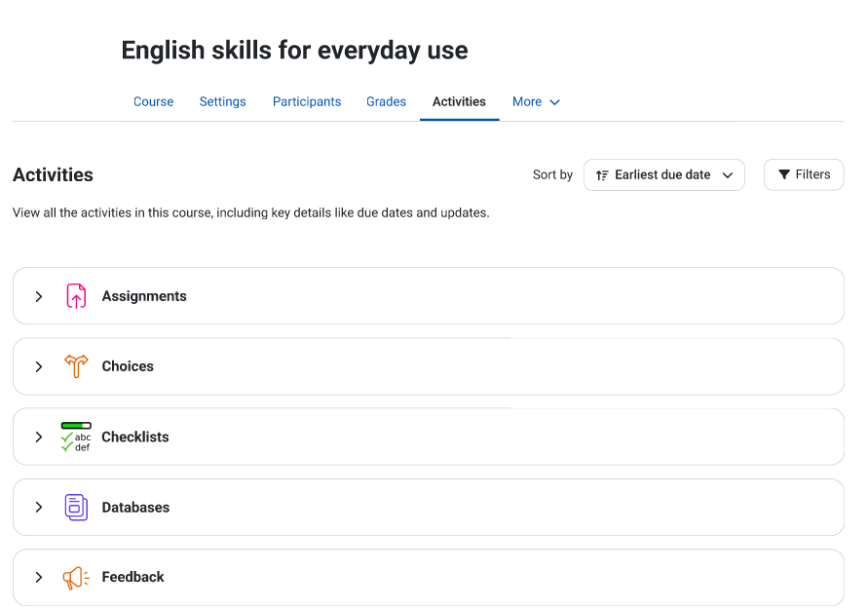Open the Earliest due date sort dropdown

click(x=663, y=175)
